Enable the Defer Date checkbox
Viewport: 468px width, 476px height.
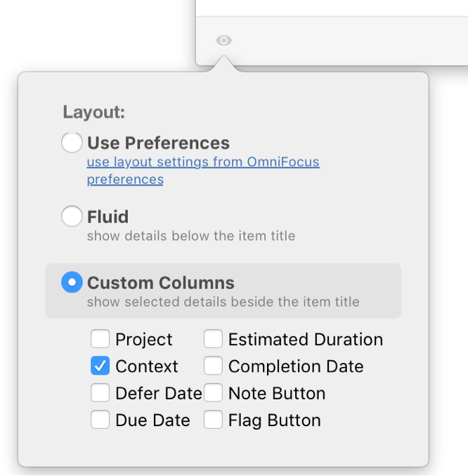click(x=100, y=393)
